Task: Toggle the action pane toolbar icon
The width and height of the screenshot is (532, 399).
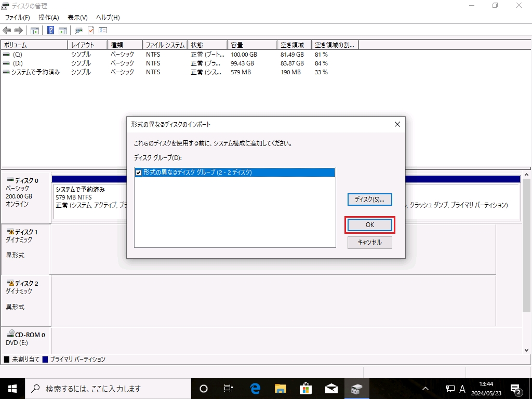Action: (x=63, y=31)
